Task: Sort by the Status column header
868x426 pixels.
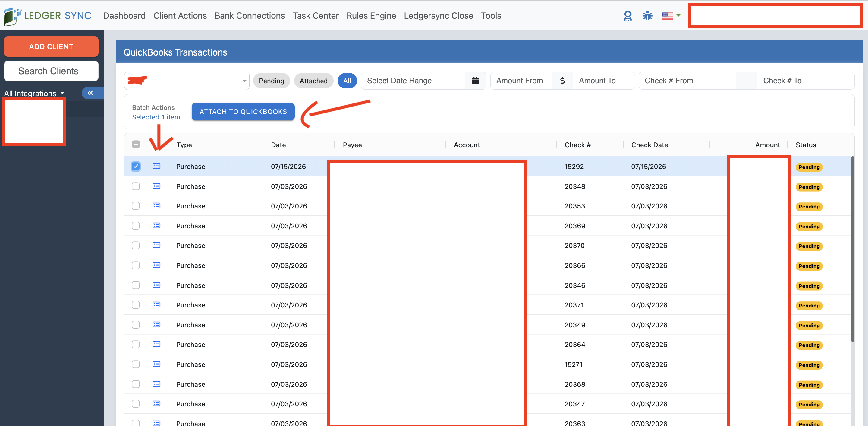Action: coord(806,145)
